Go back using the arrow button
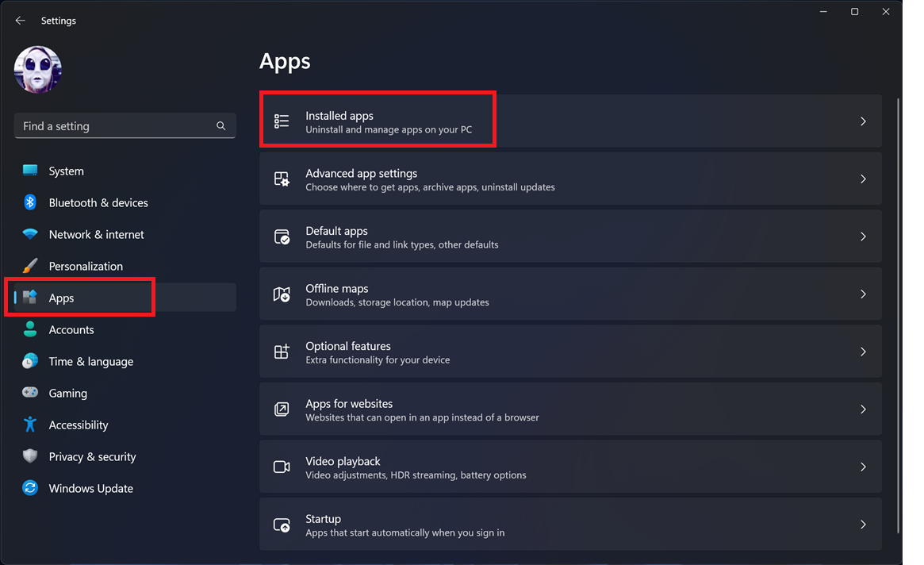Image resolution: width=924 pixels, height=565 pixels. point(20,20)
